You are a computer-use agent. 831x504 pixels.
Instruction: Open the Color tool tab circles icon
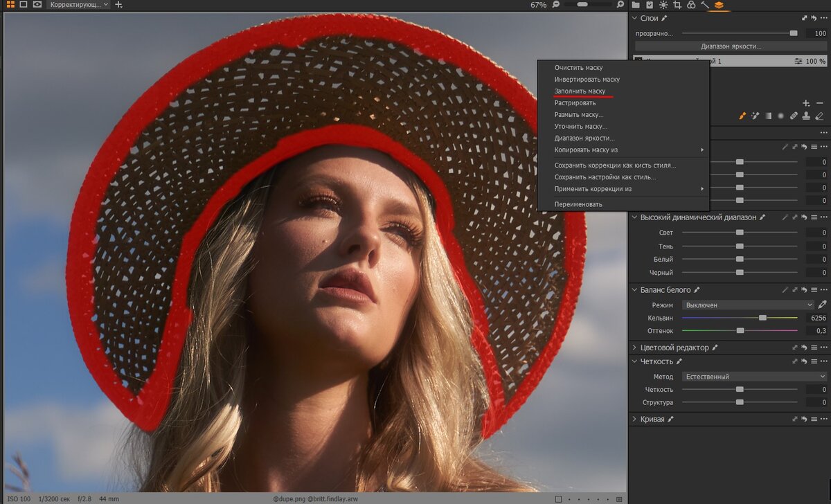click(691, 5)
